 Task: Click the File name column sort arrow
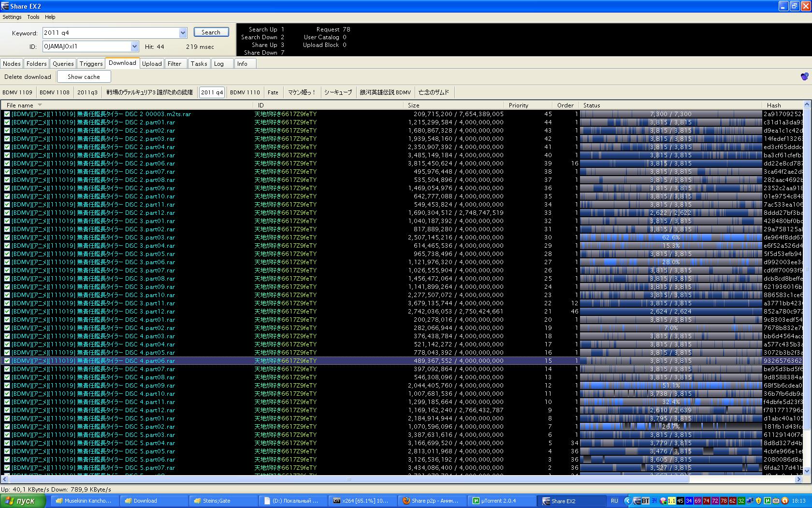pos(40,105)
